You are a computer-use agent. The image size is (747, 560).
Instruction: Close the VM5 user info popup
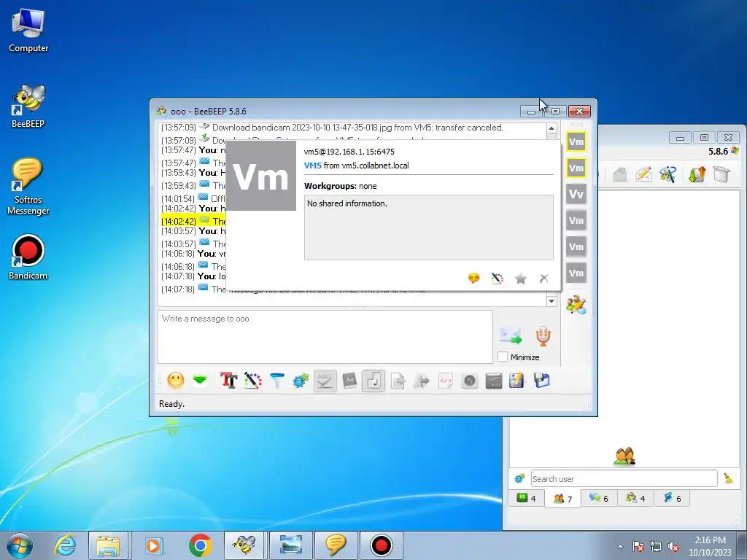tap(544, 278)
